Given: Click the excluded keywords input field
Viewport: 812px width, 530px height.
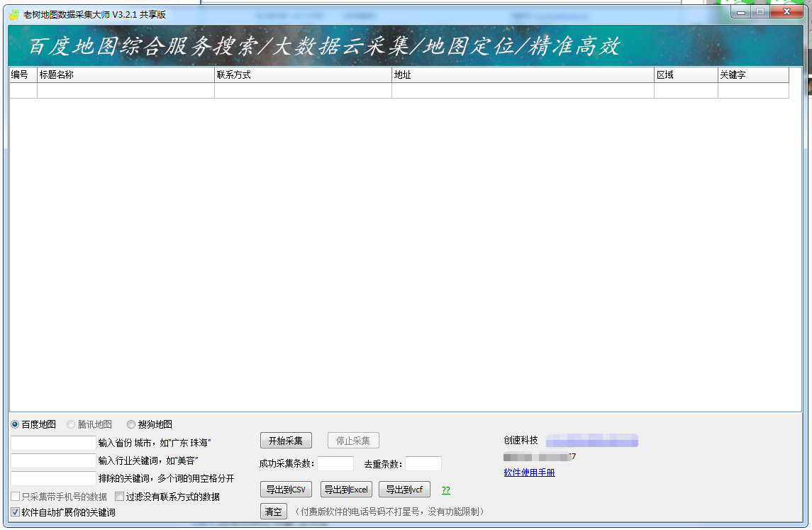Looking at the screenshot, I should point(53,478).
